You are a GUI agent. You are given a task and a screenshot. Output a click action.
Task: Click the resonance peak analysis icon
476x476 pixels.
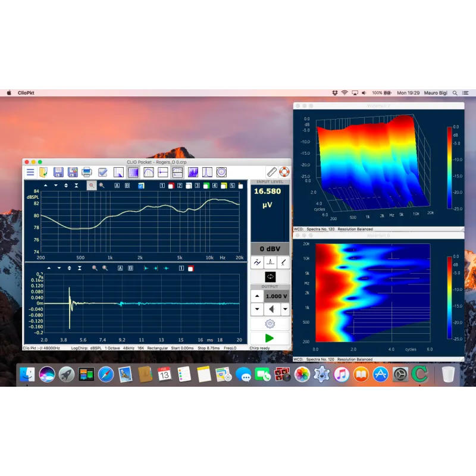click(207, 173)
